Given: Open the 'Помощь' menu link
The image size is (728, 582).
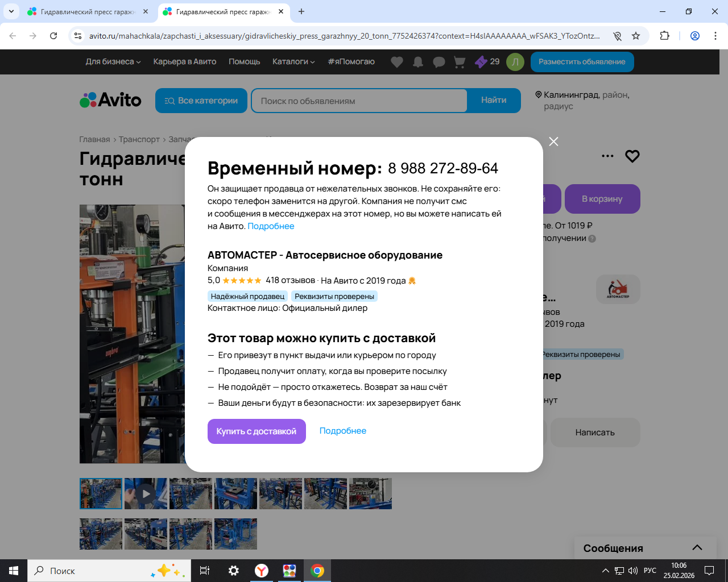Looking at the screenshot, I should click(245, 61).
